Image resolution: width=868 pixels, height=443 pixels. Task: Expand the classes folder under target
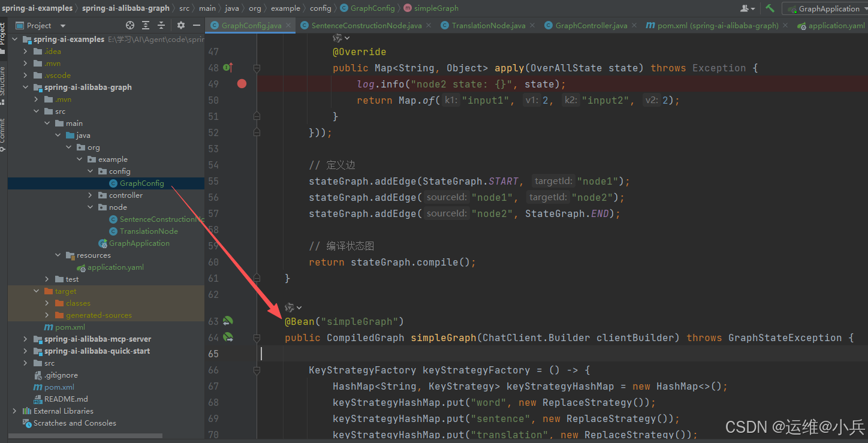tap(47, 303)
